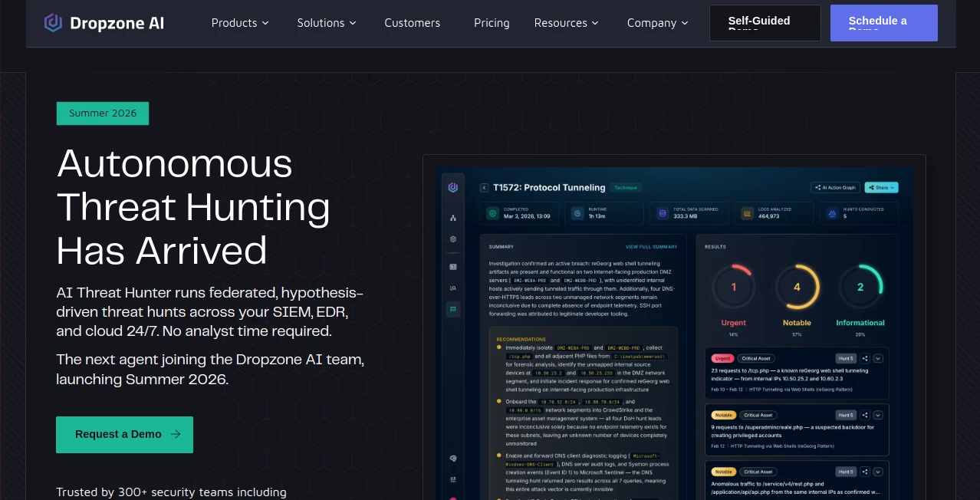The height and width of the screenshot is (500, 980).
Task: Expand the Anomalous traffic result
Action: pyautogui.click(x=879, y=472)
